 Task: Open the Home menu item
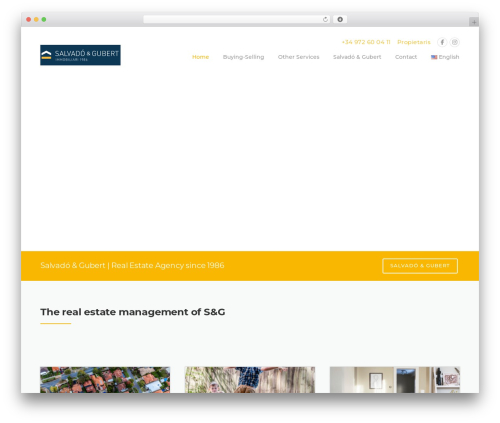[200, 57]
